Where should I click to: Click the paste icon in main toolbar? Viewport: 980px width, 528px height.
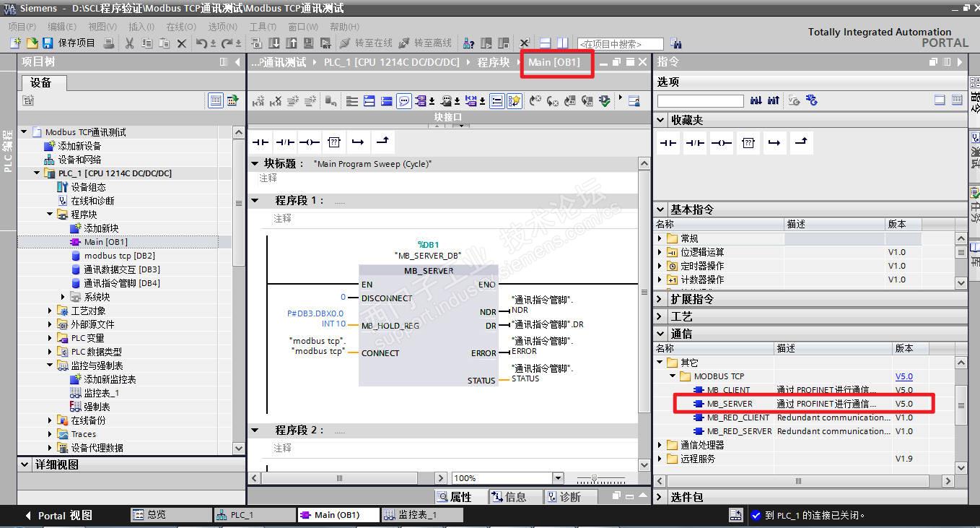pos(164,43)
